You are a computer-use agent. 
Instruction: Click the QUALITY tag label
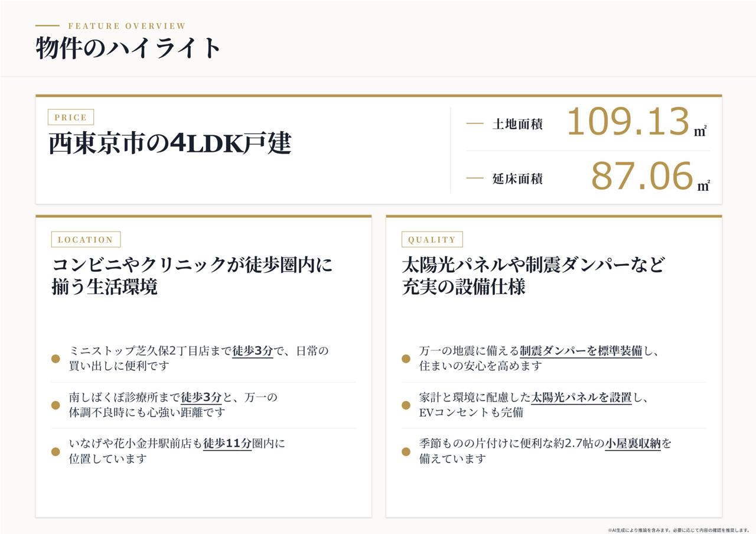click(x=432, y=239)
